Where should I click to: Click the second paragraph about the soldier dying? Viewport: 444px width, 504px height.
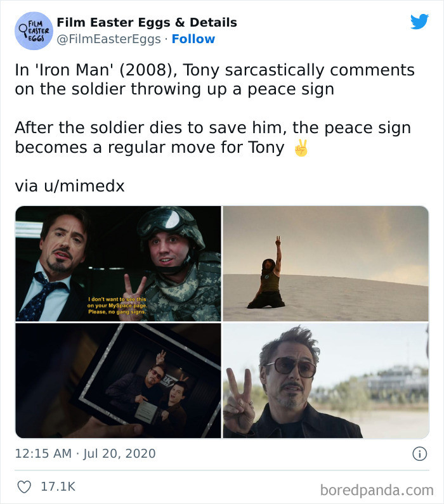(x=213, y=138)
